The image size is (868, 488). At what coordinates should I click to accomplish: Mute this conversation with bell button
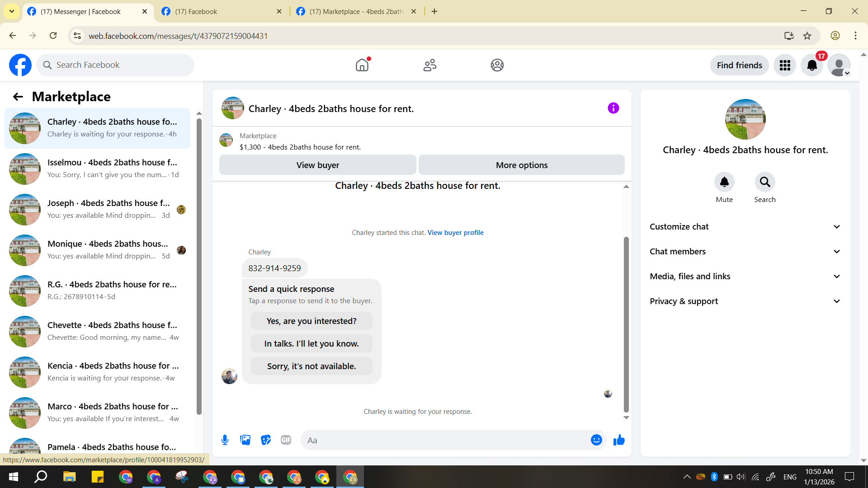pyautogui.click(x=724, y=182)
